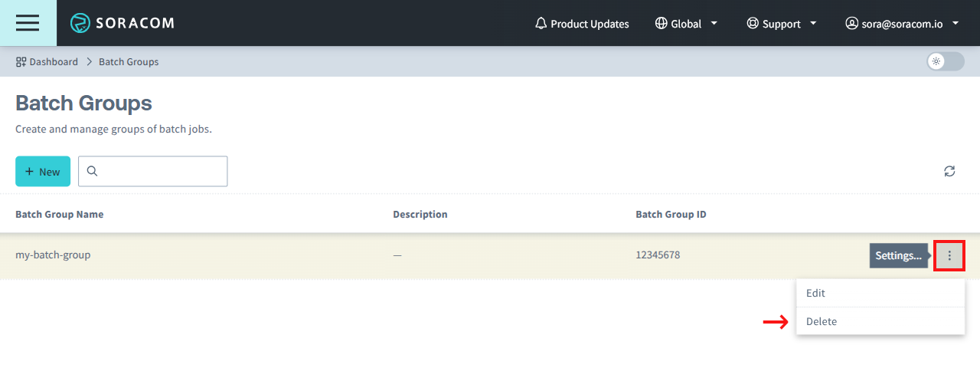
Task: Toggle the light/dark theme switch
Action: (x=946, y=61)
